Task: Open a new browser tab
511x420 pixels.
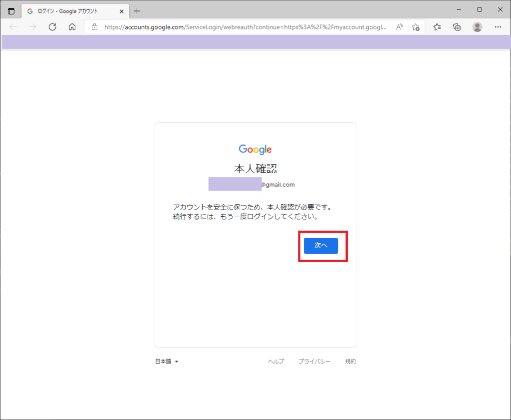Action: coord(137,10)
